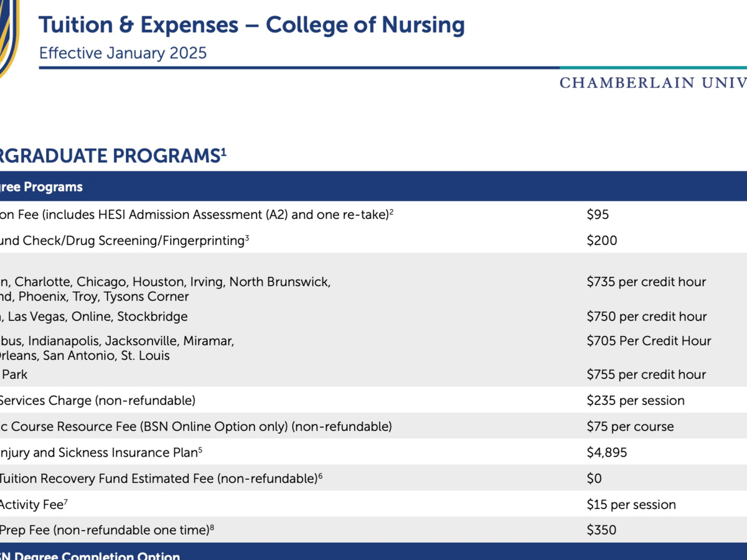
Task: Click the "Las Vegas, Online, Stockbridge" campus line
Action: coord(93,317)
